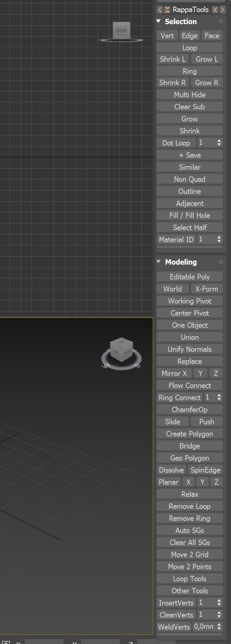Click Remove Loop button
Screen dimensions: 231x644
coord(190,506)
